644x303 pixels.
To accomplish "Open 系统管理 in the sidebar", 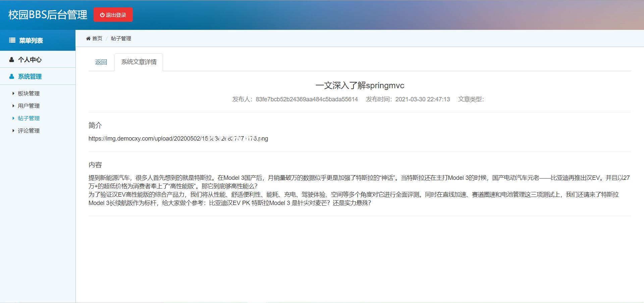I will tap(30, 76).
